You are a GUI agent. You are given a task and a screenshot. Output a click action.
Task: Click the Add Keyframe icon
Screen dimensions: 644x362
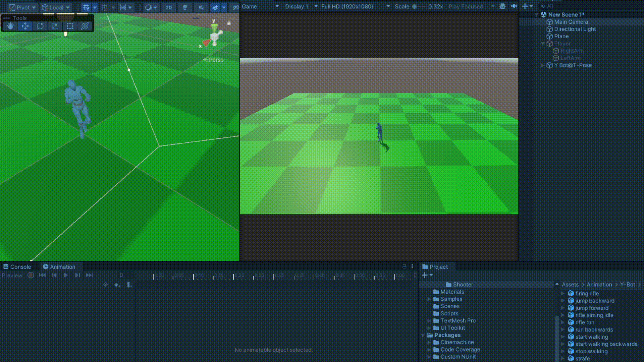click(117, 285)
